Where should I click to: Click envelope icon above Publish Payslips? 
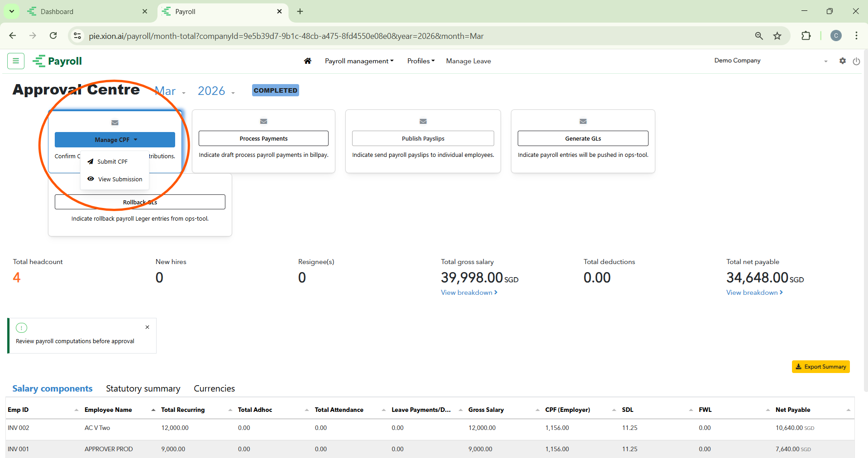[423, 121]
